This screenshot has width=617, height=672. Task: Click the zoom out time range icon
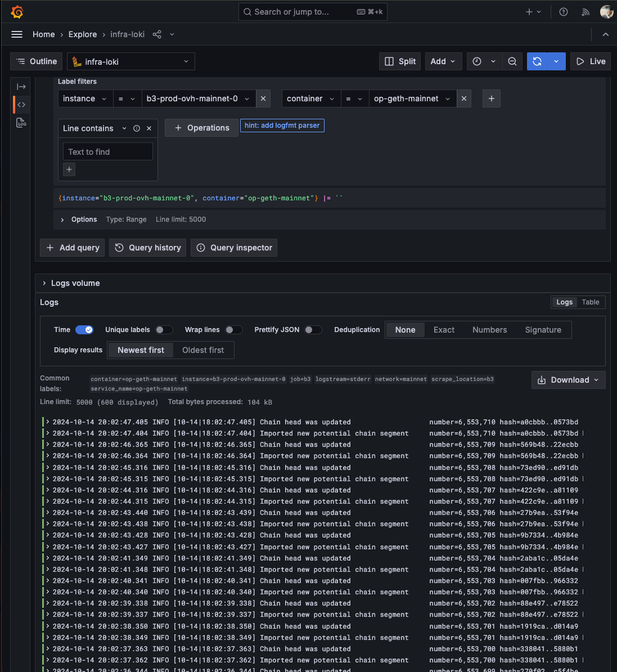pos(512,61)
